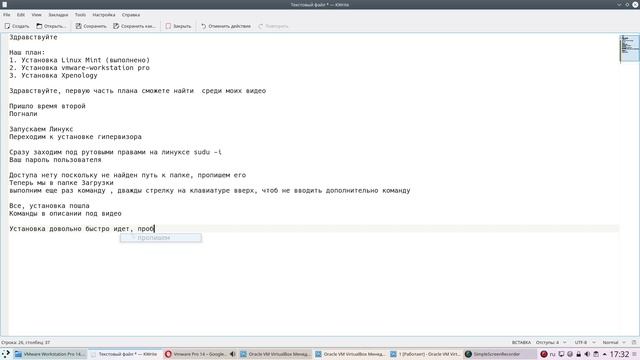Open the volume control tray icon
Screen dimensions: 640x360
587,354
